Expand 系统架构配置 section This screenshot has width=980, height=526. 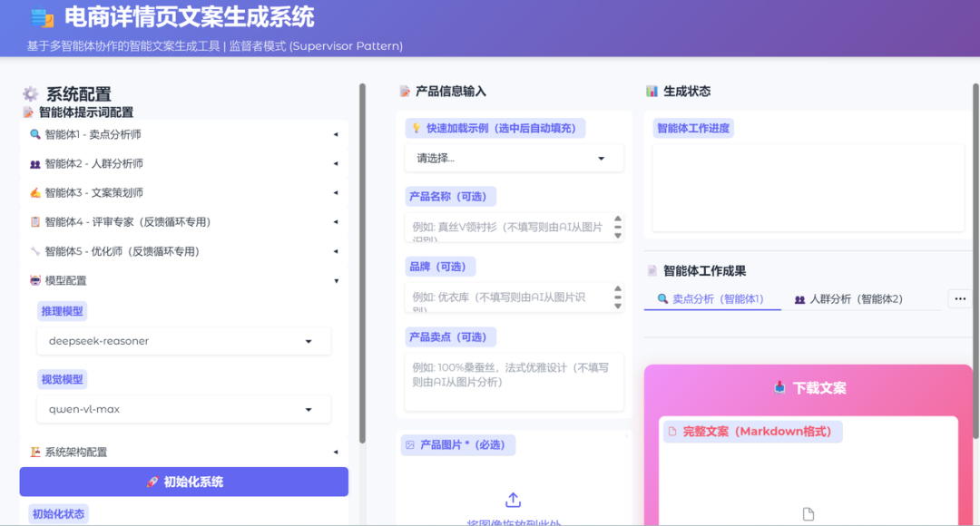183,452
